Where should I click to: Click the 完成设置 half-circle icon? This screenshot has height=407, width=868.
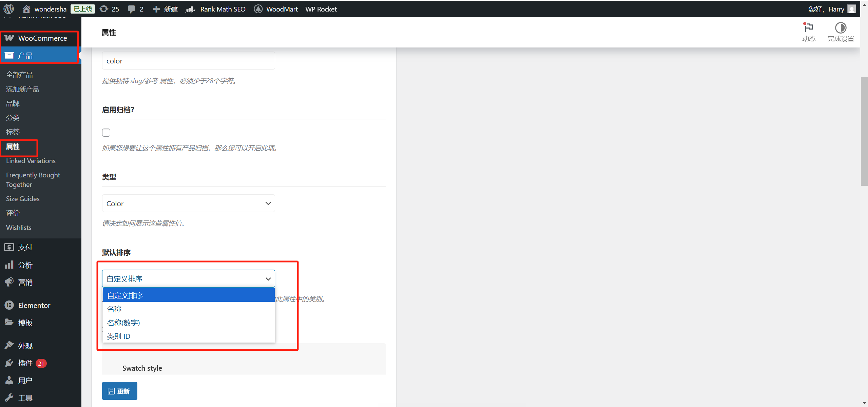click(840, 28)
